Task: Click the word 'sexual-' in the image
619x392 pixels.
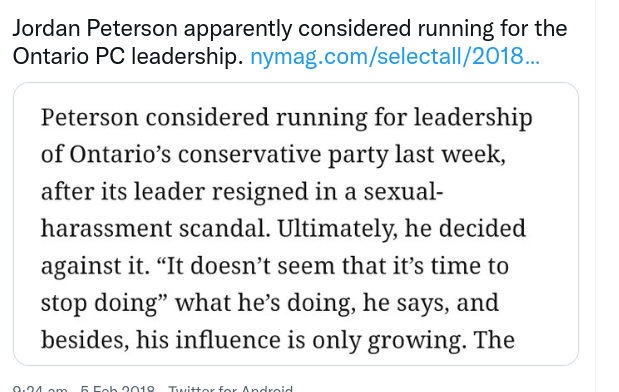Action: pyautogui.click(x=403, y=191)
